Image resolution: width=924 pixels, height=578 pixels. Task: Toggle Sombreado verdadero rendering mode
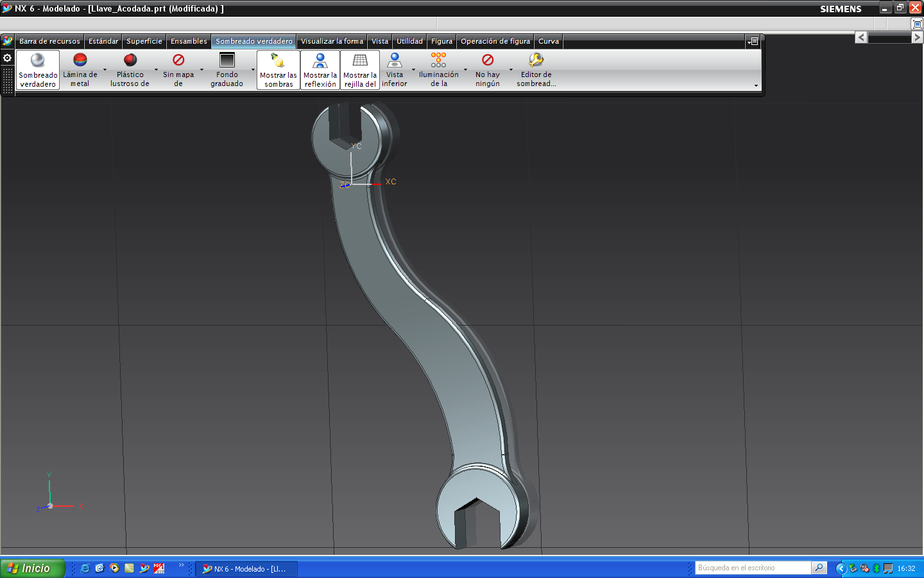pyautogui.click(x=38, y=70)
